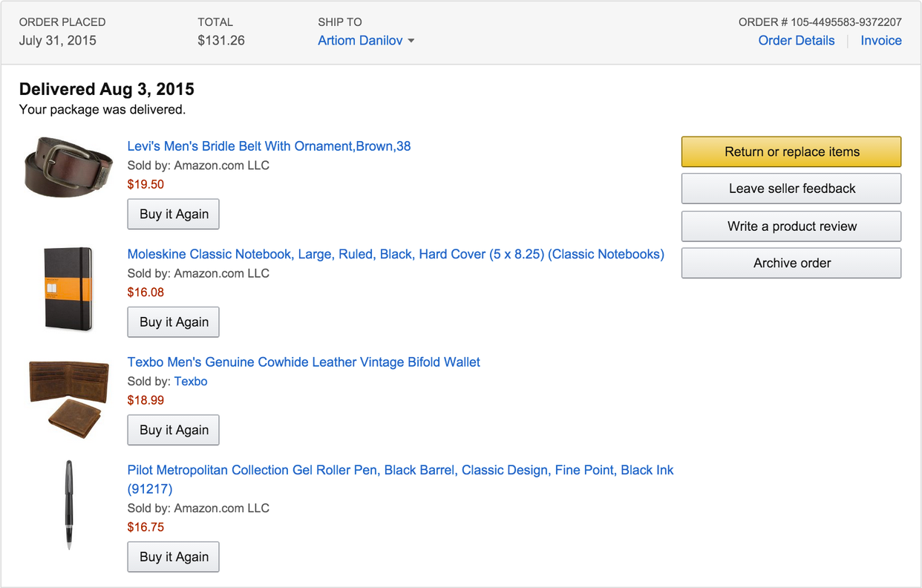Open Pilot Metropolitan Gel Roller Pen link
Image resolution: width=922 pixels, height=588 pixels.
tap(400, 470)
